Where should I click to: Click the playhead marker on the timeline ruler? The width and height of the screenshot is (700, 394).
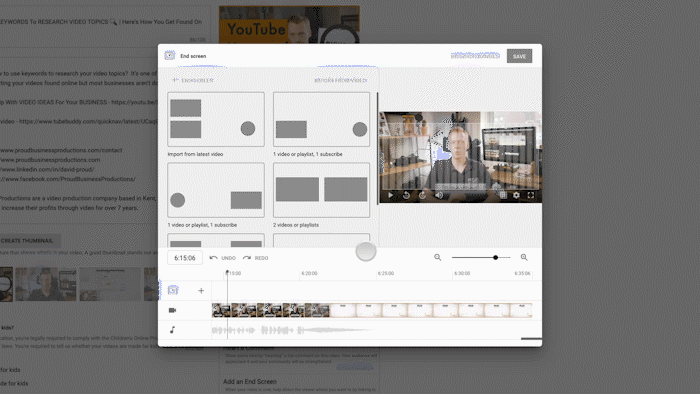pyautogui.click(x=227, y=272)
